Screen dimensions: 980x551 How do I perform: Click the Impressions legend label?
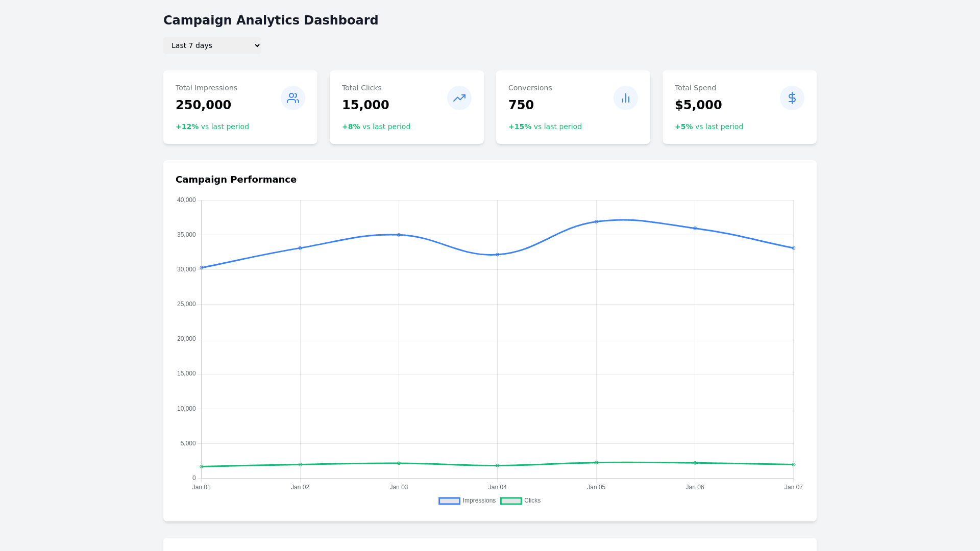point(479,500)
